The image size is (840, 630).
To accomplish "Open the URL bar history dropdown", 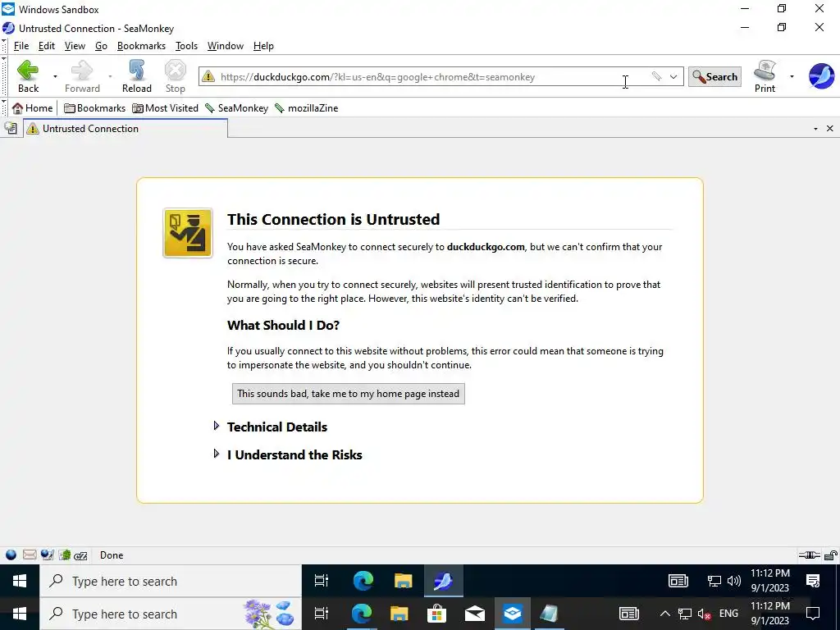I will tap(673, 76).
